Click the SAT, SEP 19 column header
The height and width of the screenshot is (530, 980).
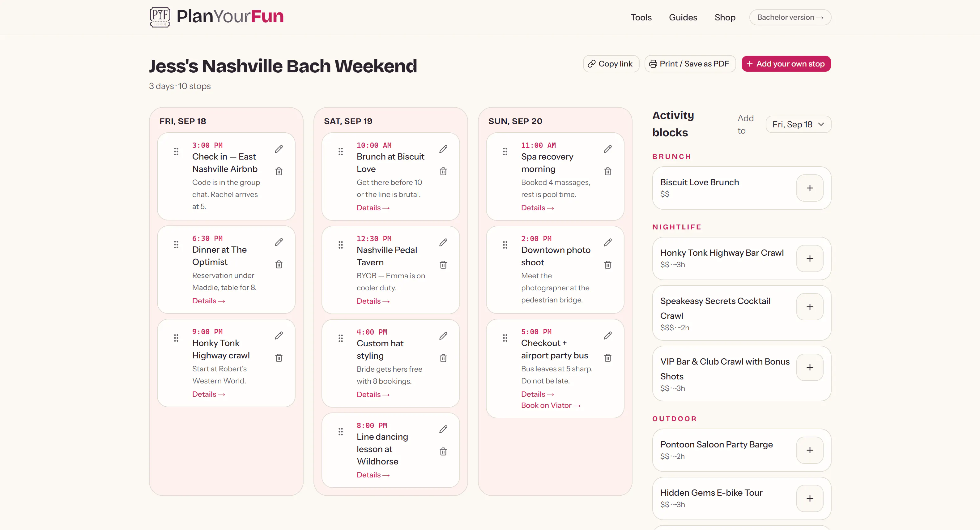(x=348, y=121)
